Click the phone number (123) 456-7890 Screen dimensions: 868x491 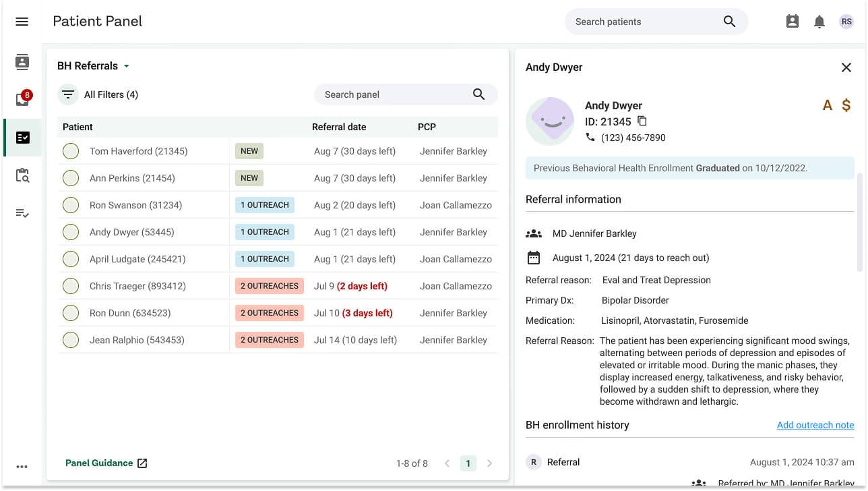(x=633, y=138)
